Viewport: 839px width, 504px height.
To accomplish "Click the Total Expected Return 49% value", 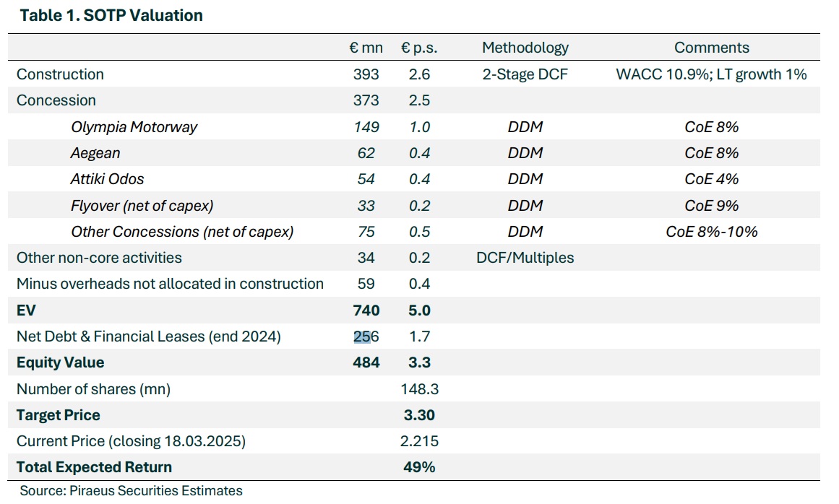I will [420, 467].
